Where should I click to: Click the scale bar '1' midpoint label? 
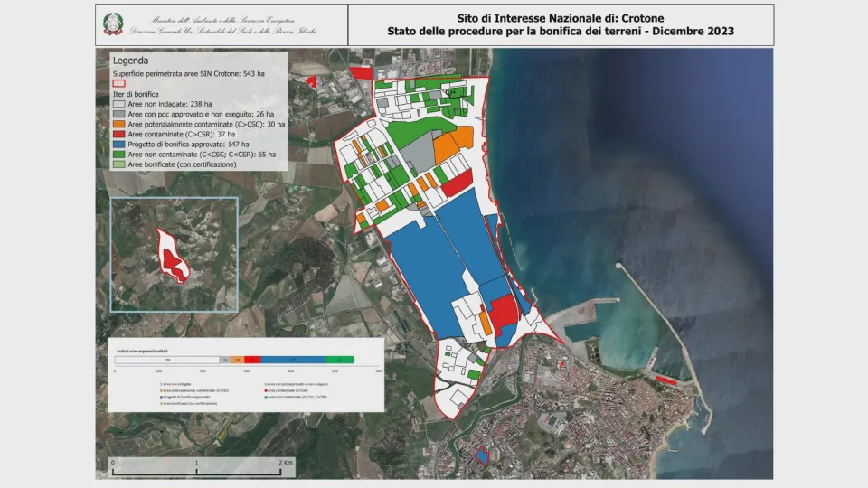[x=196, y=463]
